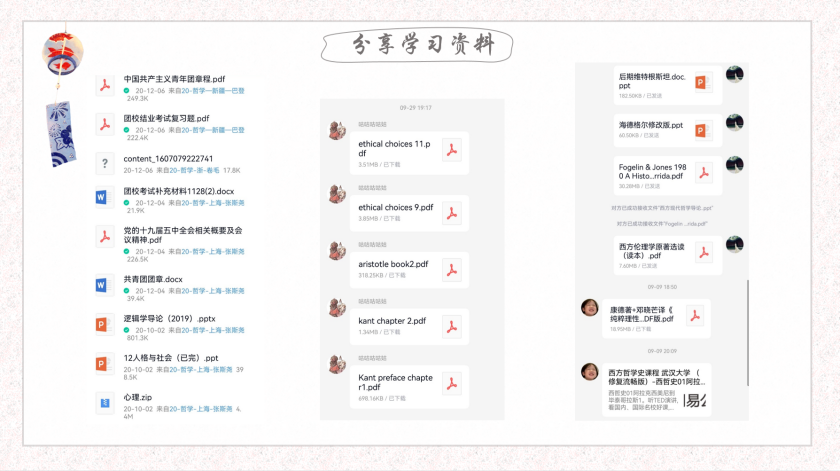
Task: Click the unknown-file question mark icon for content_1607079222741
Action: tap(105, 163)
